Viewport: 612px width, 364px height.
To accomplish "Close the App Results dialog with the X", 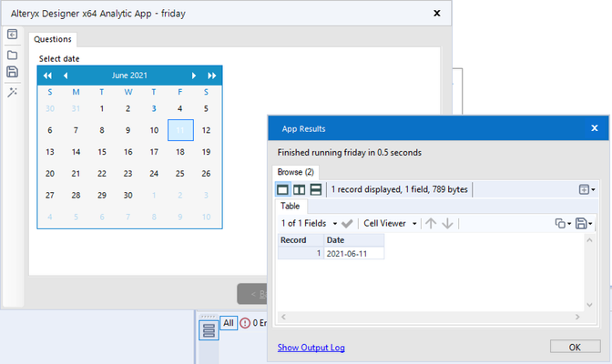I will coord(595,128).
